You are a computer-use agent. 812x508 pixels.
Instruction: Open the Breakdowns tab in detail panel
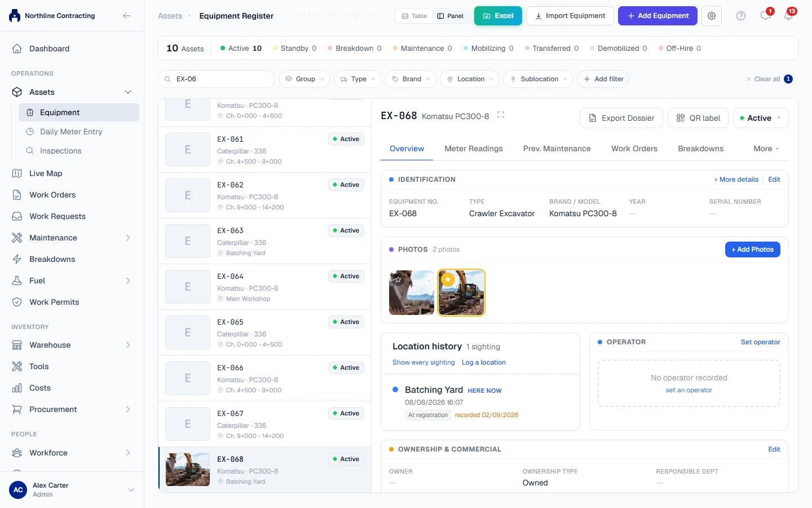pos(700,148)
